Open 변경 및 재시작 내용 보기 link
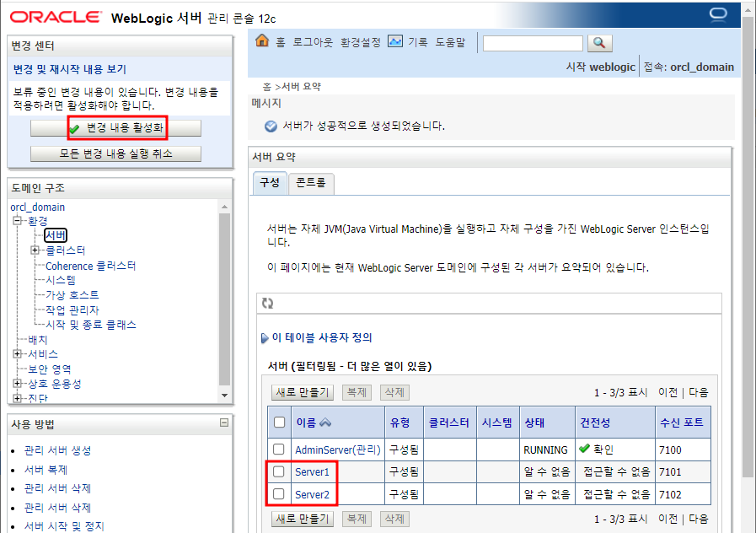Image resolution: width=756 pixels, height=533 pixels. coord(70,69)
